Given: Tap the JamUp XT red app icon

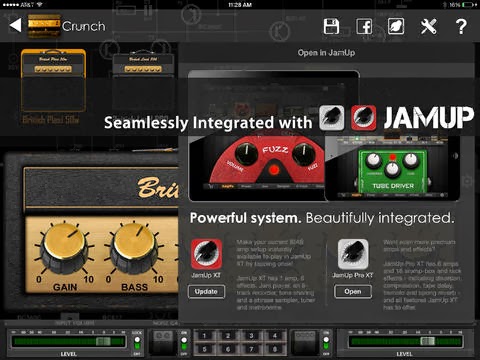Looking at the screenshot, I should [x=206, y=254].
